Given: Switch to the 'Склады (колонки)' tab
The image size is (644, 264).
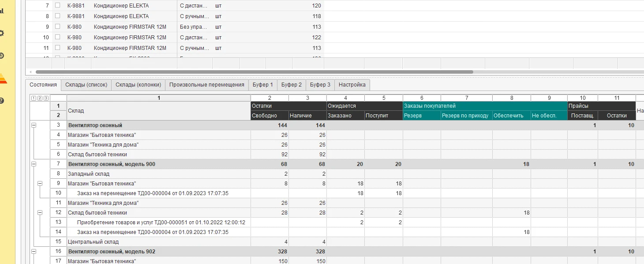Looking at the screenshot, I should click(139, 85).
